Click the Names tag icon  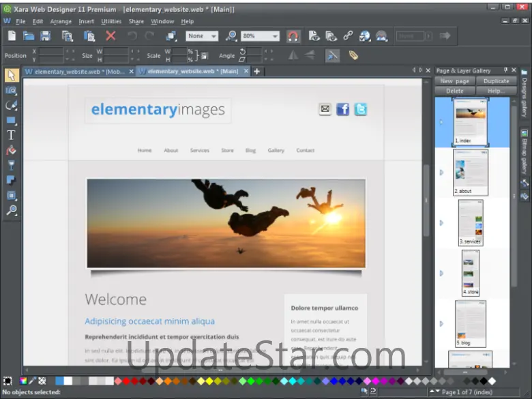(x=353, y=55)
